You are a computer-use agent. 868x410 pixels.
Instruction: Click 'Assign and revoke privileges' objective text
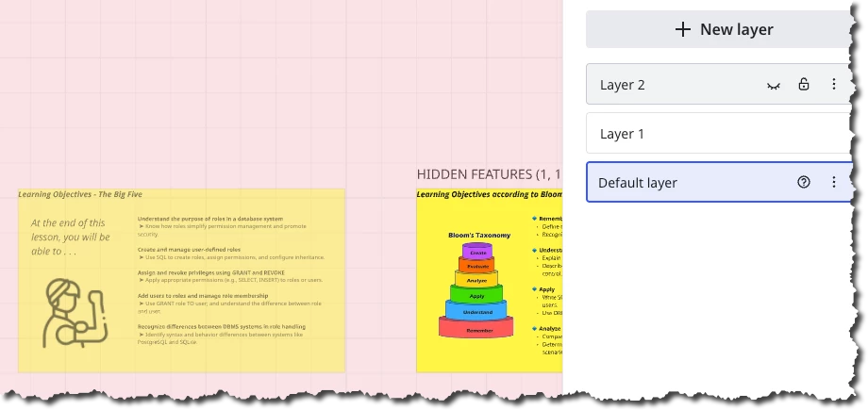pyautogui.click(x=211, y=272)
